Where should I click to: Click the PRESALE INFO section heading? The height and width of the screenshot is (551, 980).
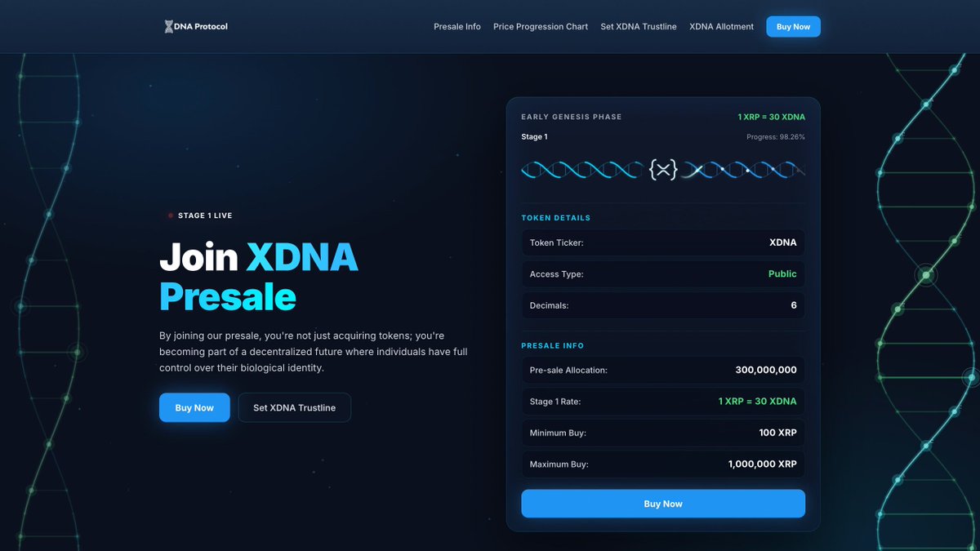(553, 346)
